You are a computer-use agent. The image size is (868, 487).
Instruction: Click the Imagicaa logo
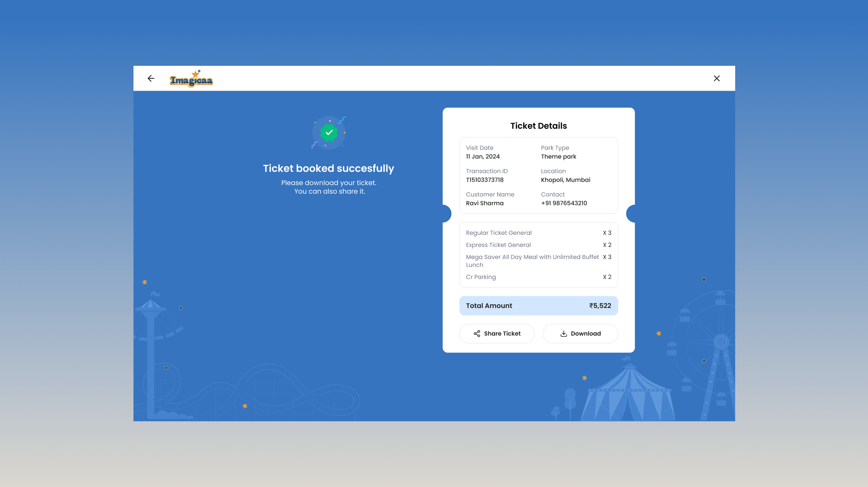pyautogui.click(x=191, y=79)
